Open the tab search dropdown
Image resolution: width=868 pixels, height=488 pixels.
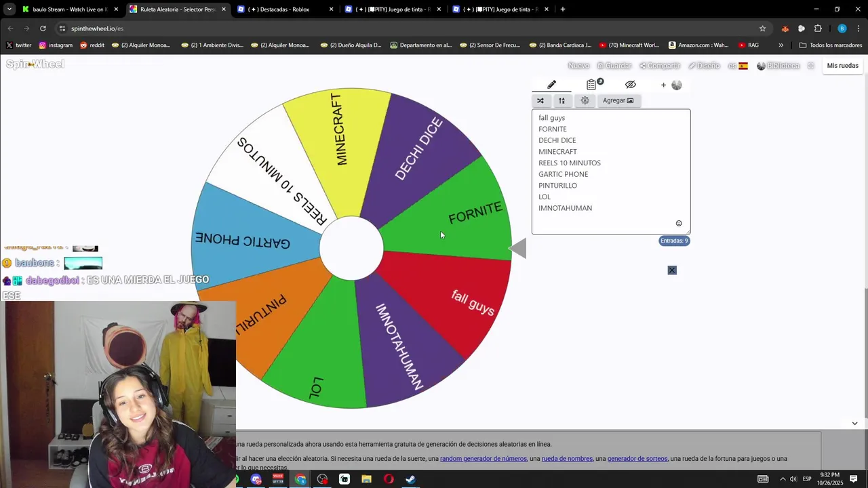click(9, 9)
